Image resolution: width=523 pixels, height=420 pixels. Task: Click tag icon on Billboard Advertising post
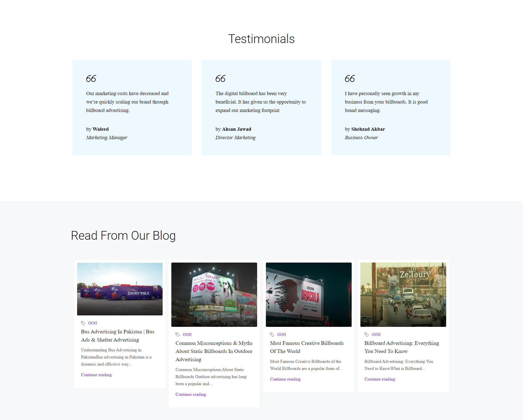366,334
